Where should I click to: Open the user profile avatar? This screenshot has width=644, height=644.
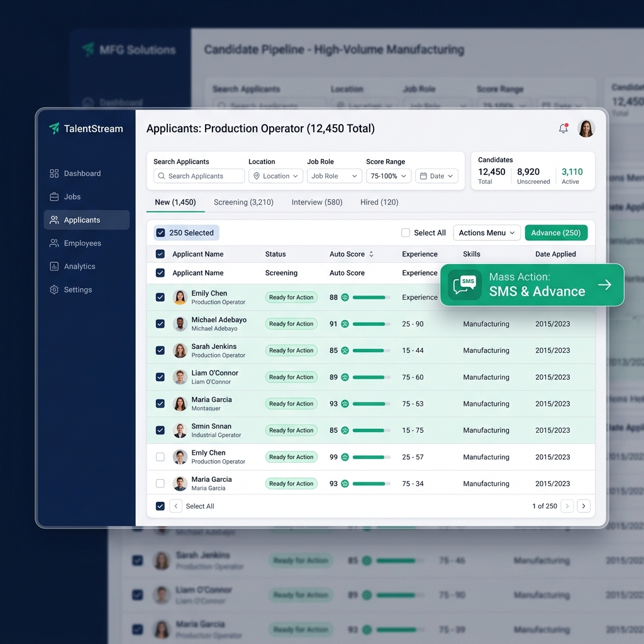[x=586, y=128]
